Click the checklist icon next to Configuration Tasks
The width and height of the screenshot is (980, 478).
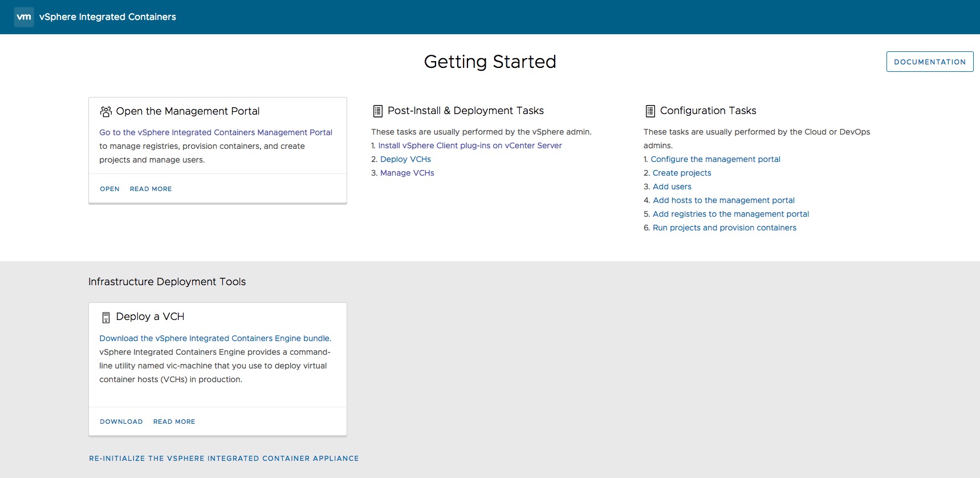click(650, 111)
